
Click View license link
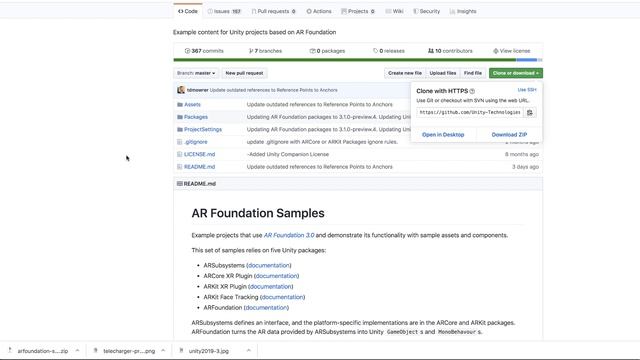point(511,51)
